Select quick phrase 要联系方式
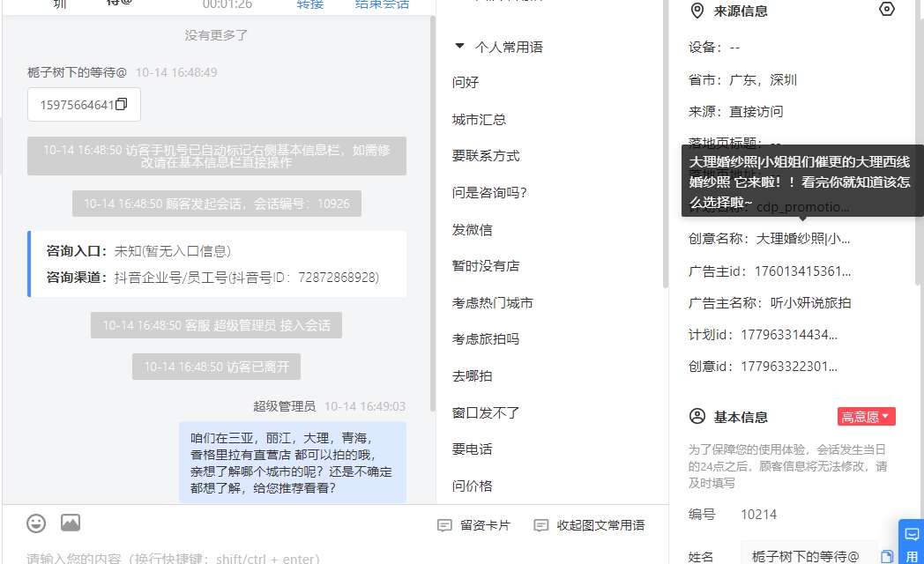Image resolution: width=924 pixels, height=564 pixels. [x=486, y=156]
